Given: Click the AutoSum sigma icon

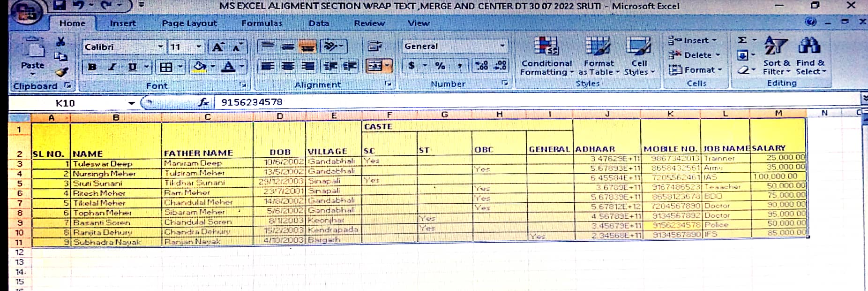Looking at the screenshot, I should point(742,40).
